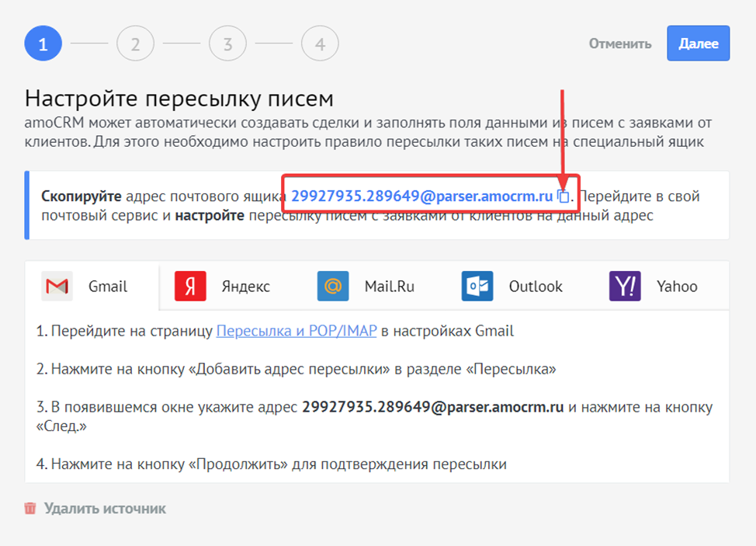
Task: Jump to wizard step 2 circle
Action: coord(136,43)
